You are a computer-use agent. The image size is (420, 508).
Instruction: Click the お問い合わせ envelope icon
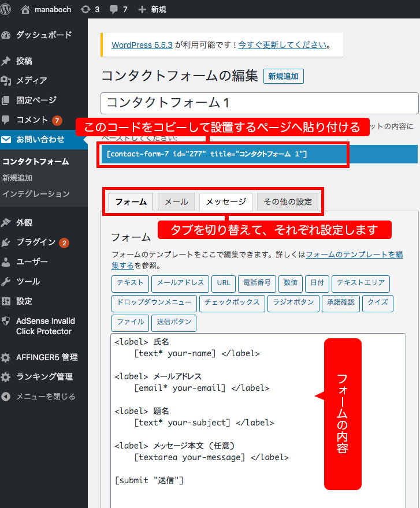tap(6, 139)
